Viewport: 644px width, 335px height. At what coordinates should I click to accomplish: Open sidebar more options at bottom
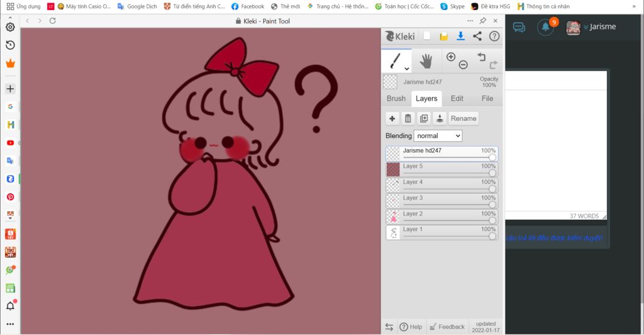[x=10, y=324]
